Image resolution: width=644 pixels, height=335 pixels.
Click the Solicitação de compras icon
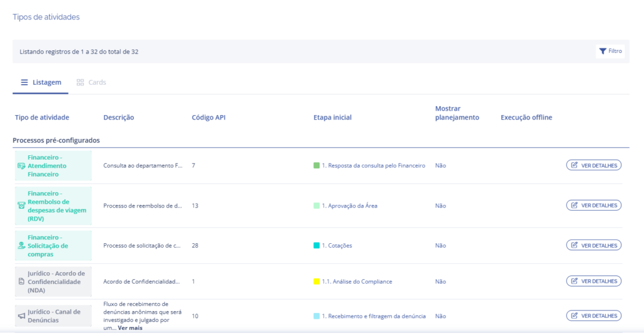(21, 246)
